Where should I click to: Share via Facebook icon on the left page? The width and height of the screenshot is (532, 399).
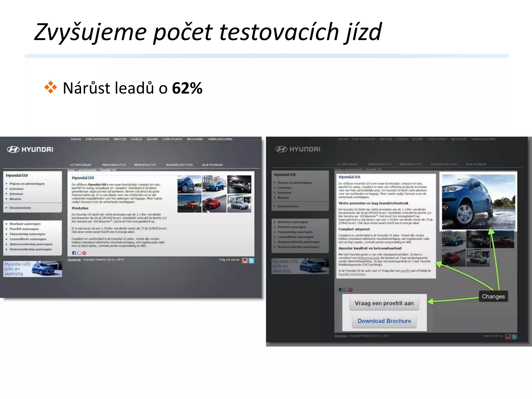tap(74, 253)
